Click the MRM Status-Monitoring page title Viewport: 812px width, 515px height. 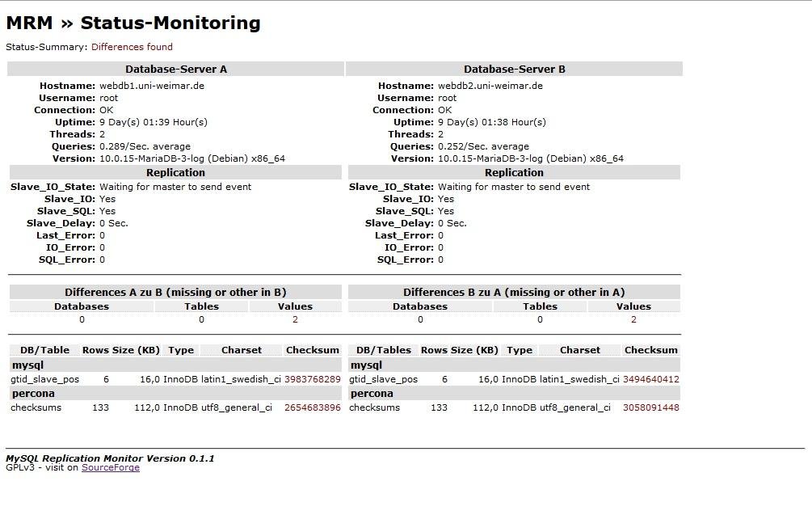point(133,23)
